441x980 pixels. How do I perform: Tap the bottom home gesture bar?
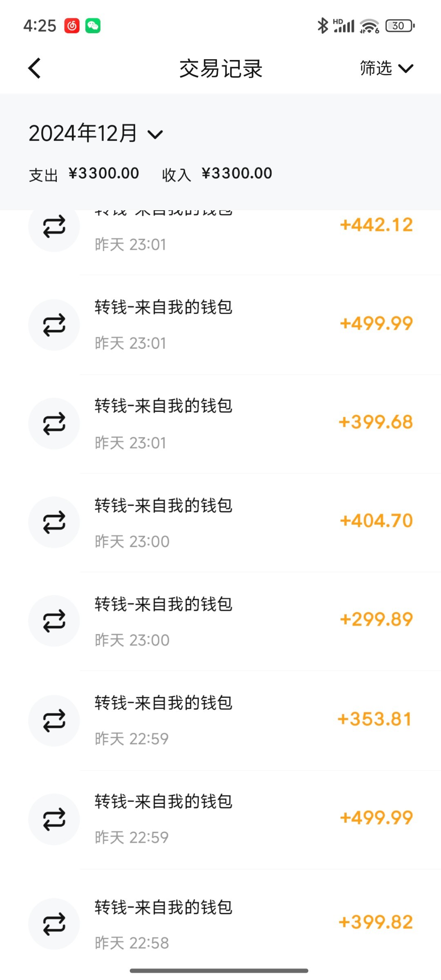(219, 970)
